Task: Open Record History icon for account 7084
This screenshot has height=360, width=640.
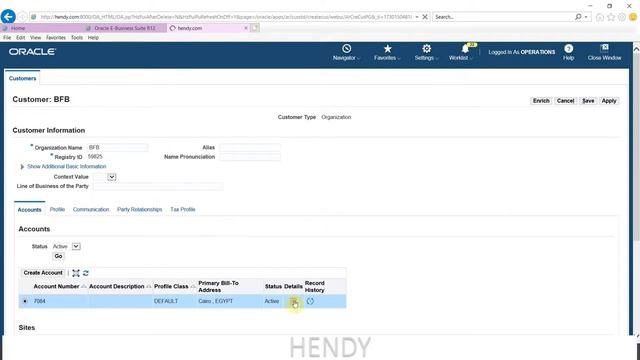Action: point(310,301)
